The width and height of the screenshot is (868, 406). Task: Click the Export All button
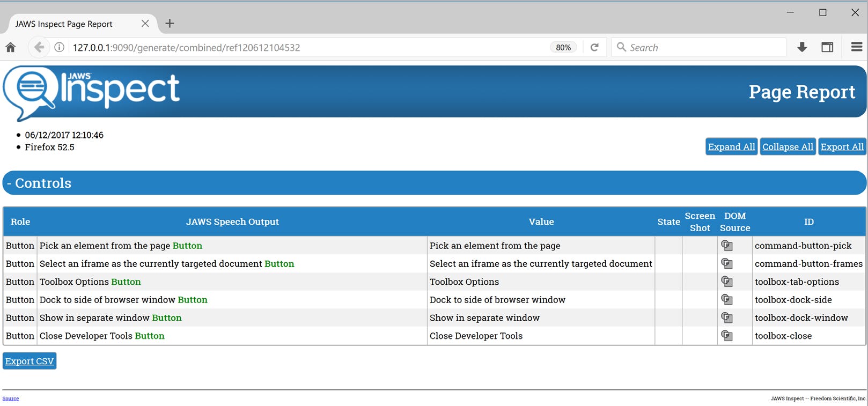click(x=842, y=147)
